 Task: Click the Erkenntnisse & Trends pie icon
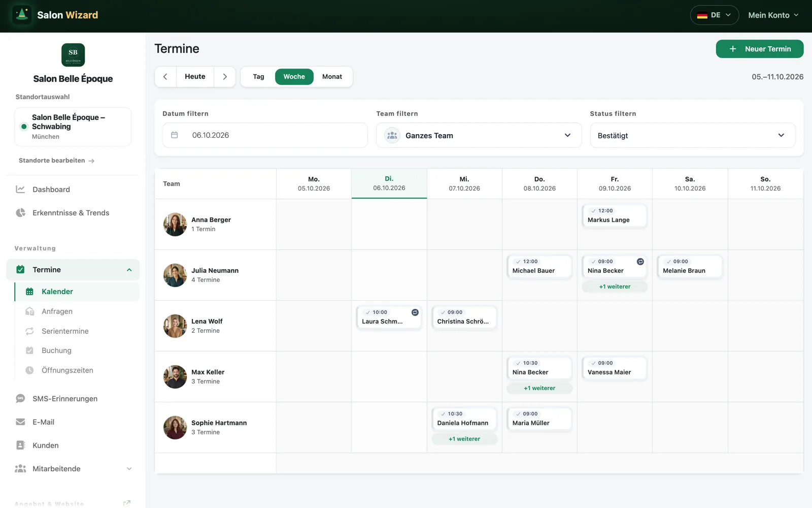(20, 213)
